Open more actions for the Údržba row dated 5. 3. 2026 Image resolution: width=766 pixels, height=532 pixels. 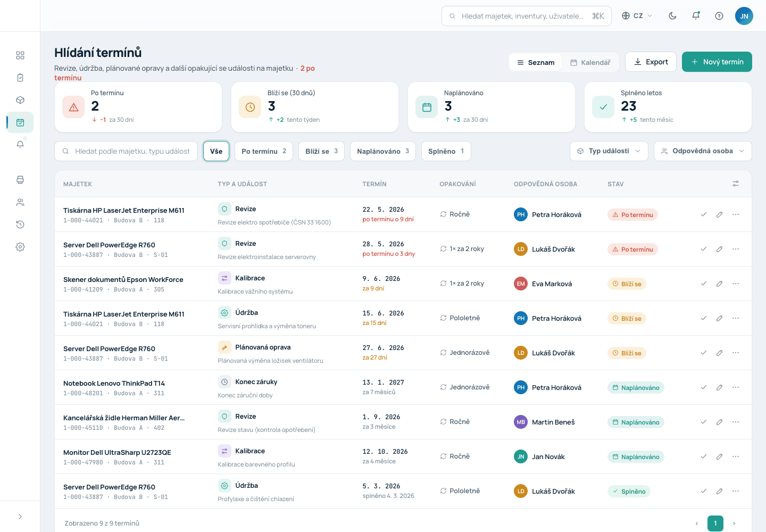pyautogui.click(x=736, y=491)
